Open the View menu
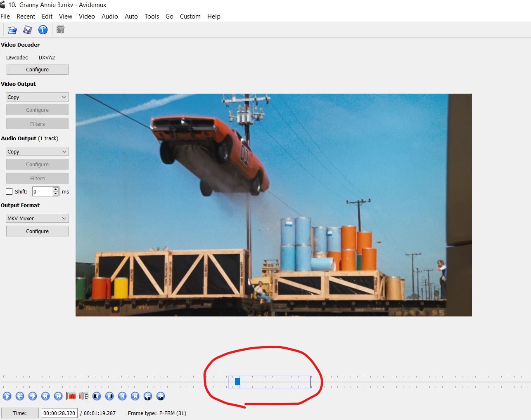 66,17
